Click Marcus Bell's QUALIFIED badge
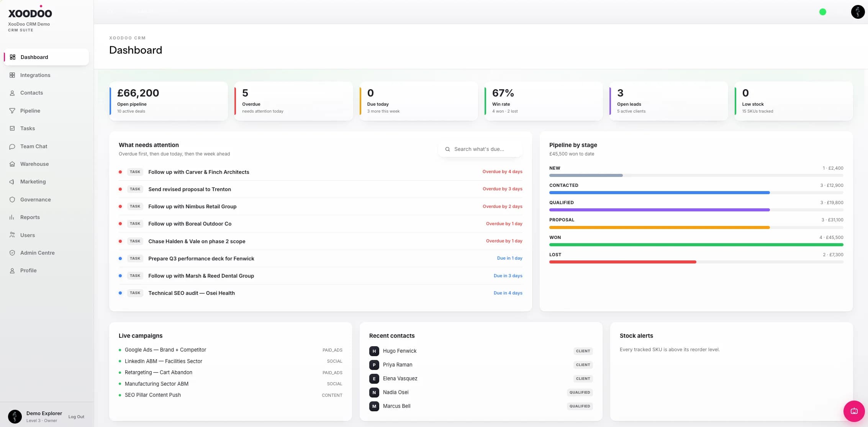The height and width of the screenshot is (427, 868). coord(580,406)
